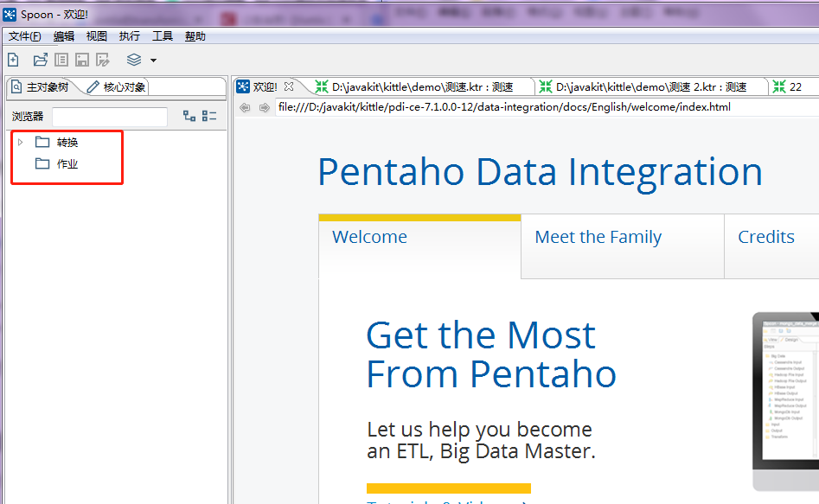Open the Meet the Family tab
This screenshot has height=504, width=819.
click(x=623, y=246)
